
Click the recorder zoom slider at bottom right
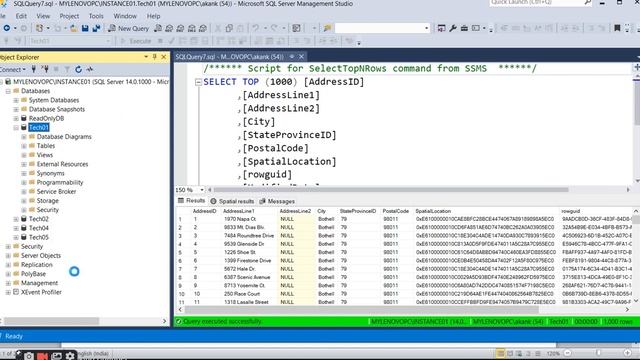[x=598, y=353]
